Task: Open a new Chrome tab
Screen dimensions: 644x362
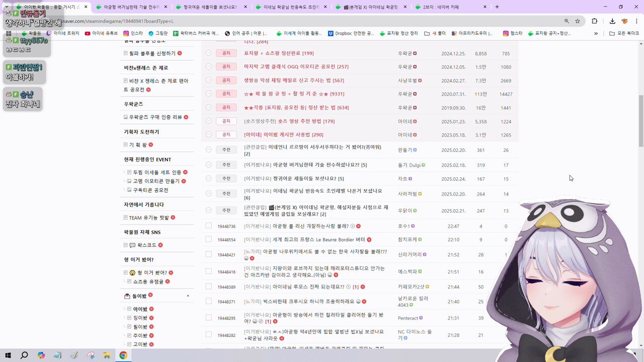Action: pos(497,7)
